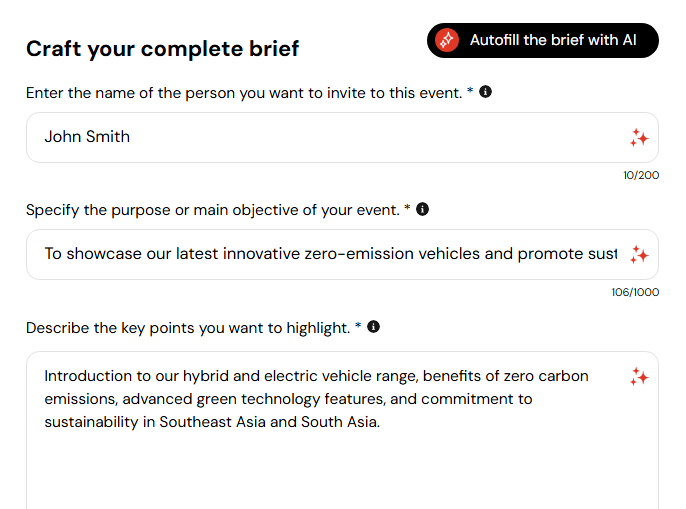The height and width of the screenshot is (509, 686).
Task: Click the Autofill the brief with AI button
Action: [x=542, y=40]
